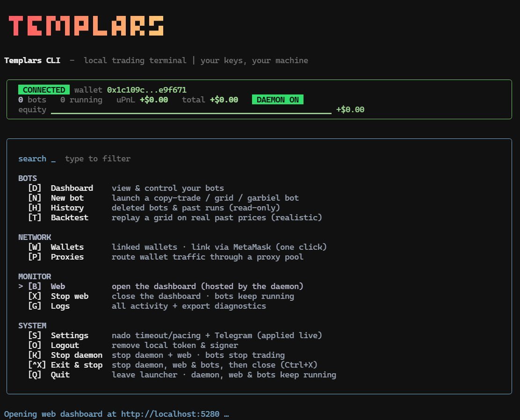Click the BOTS section heading

click(x=28, y=178)
